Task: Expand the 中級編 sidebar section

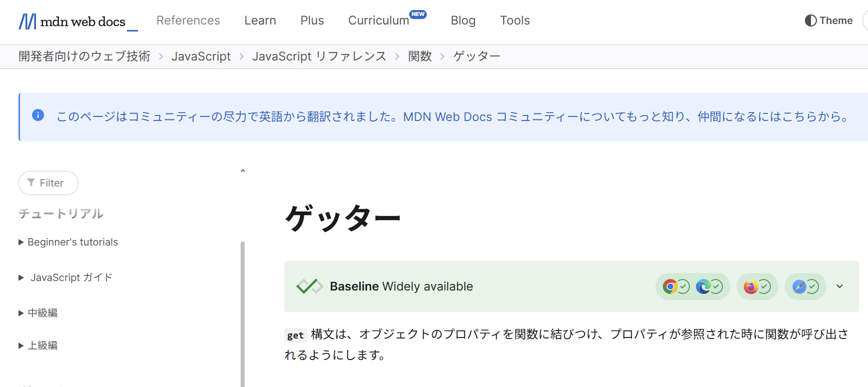Action: click(38, 313)
